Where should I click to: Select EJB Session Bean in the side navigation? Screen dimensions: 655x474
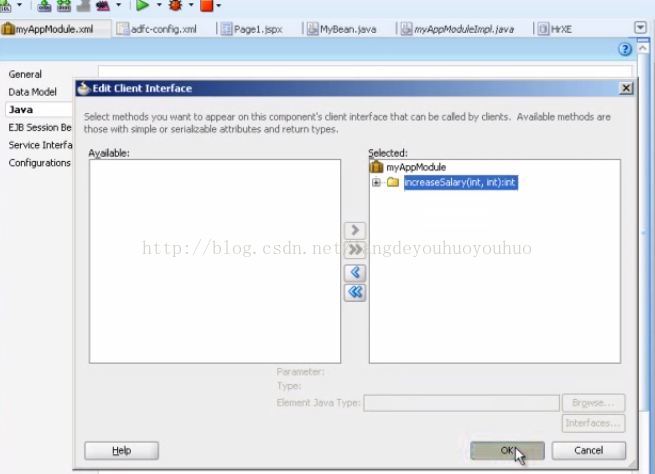point(40,127)
